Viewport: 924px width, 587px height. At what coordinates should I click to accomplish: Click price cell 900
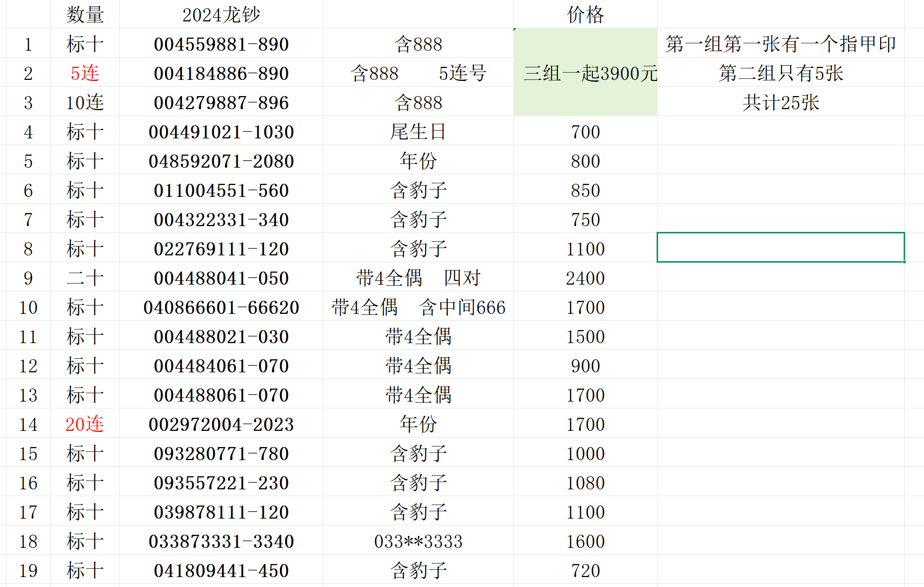[x=586, y=366]
